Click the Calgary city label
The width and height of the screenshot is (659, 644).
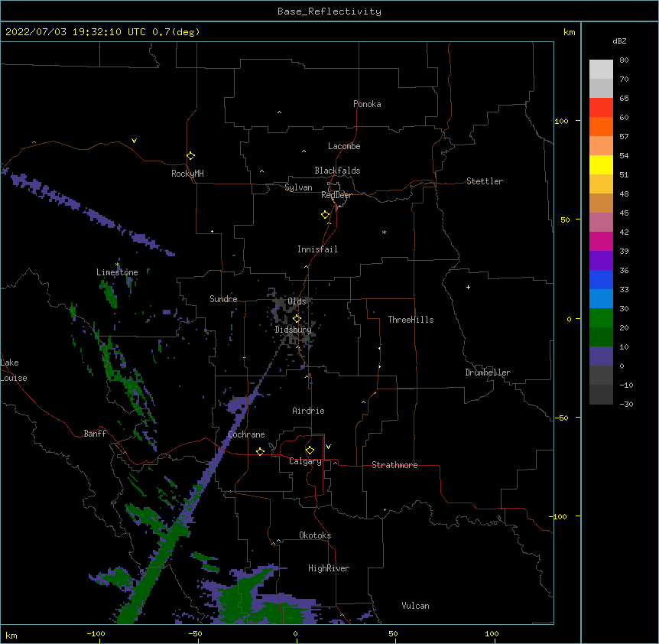click(x=305, y=461)
